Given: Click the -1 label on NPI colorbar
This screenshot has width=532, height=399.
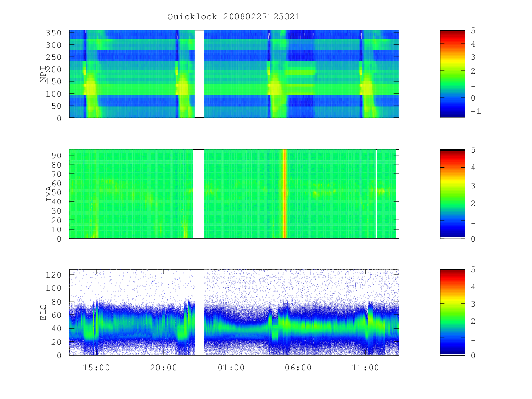Looking at the screenshot, I should (475, 111).
